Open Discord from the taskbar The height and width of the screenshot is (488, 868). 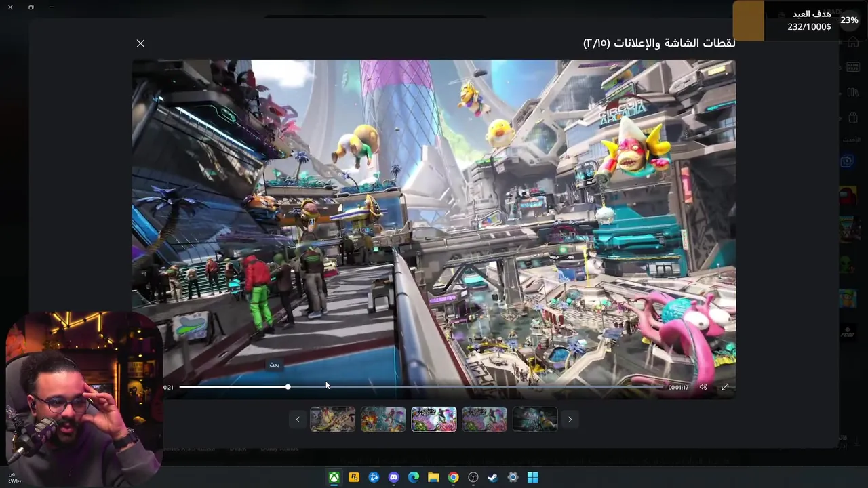[x=393, y=477]
